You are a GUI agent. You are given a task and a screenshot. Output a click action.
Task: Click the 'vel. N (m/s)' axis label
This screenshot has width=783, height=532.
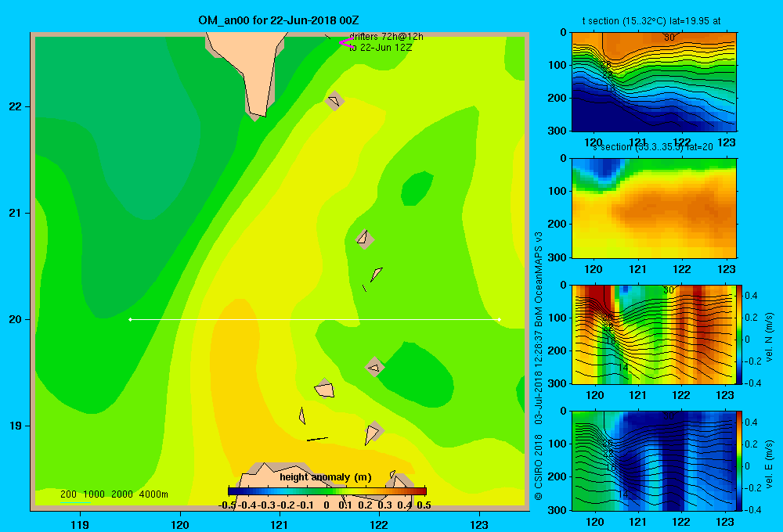click(x=769, y=337)
